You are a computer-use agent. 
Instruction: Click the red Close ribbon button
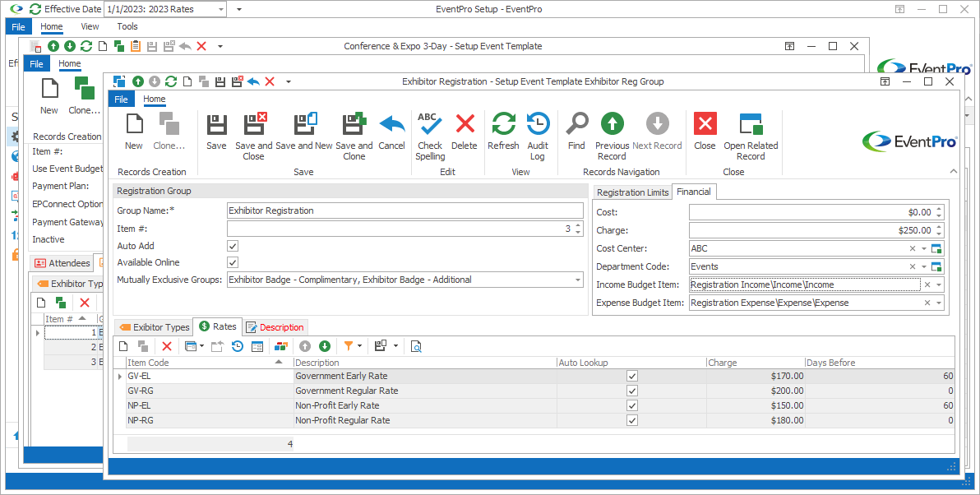(x=705, y=132)
